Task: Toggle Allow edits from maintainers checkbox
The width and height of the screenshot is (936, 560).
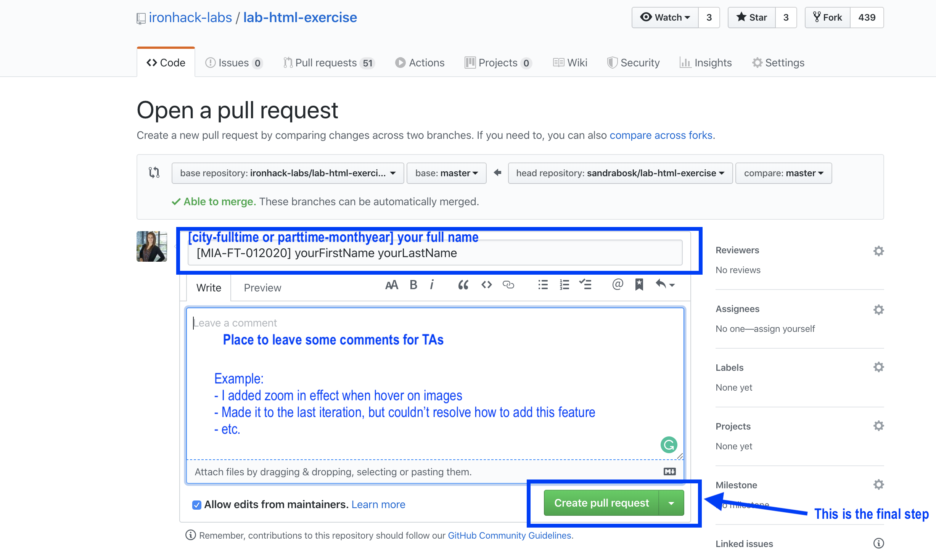Action: click(x=197, y=505)
